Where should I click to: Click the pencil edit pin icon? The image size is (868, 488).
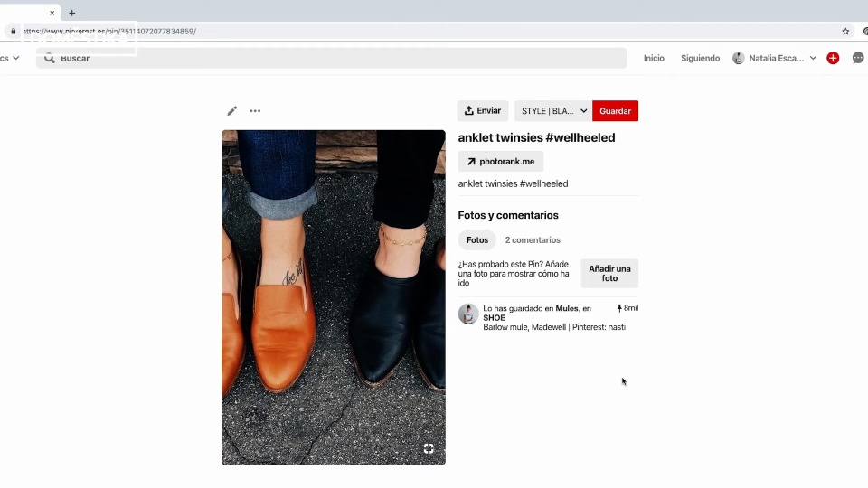(231, 111)
